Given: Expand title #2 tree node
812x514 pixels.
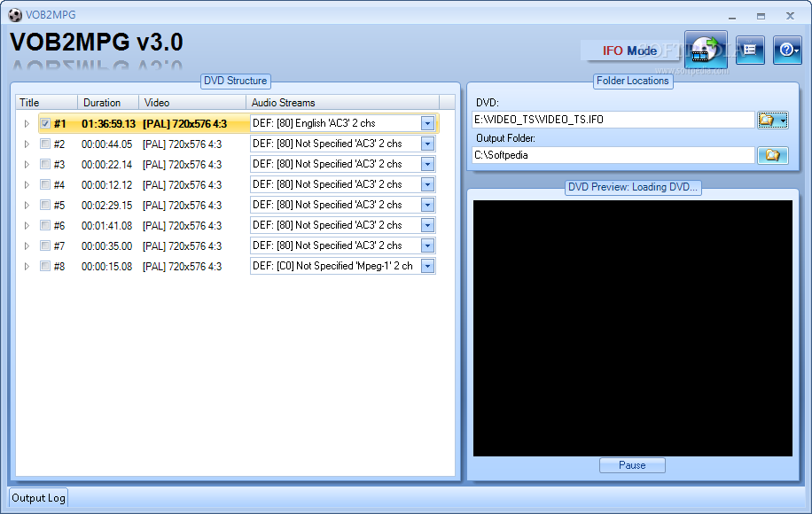Looking at the screenshot, I should tap(27, 144).
